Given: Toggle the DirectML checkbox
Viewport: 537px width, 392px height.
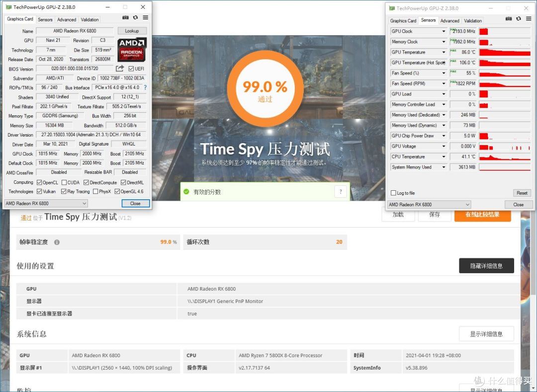Looking at the screenshot, I should [123, 182].
